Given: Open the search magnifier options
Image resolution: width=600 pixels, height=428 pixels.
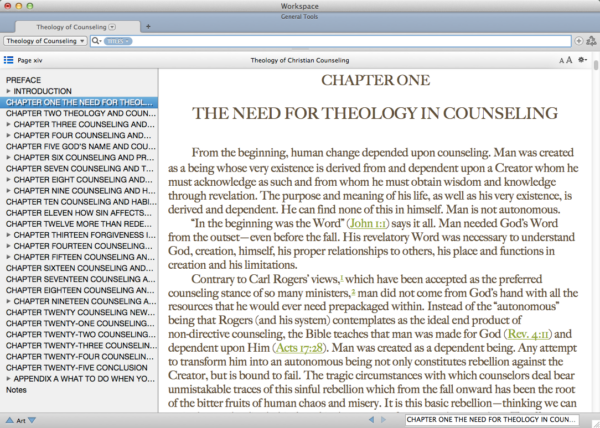Looking at the screenshot, I should coord(96,41).
